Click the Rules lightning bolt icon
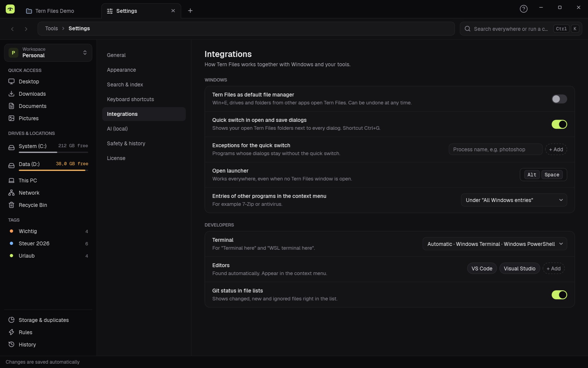This screenshot has height=368, width=588. 11,332
